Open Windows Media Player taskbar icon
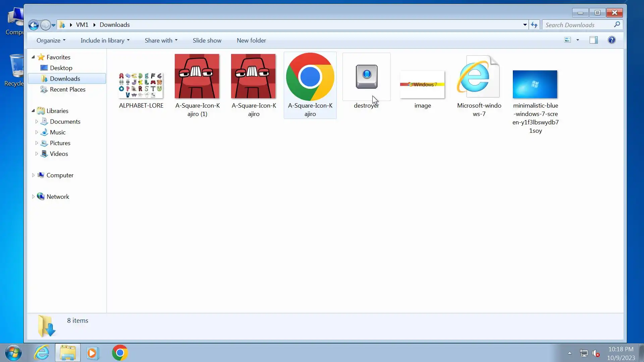The image size is (644, 362). tap(93, 353)
